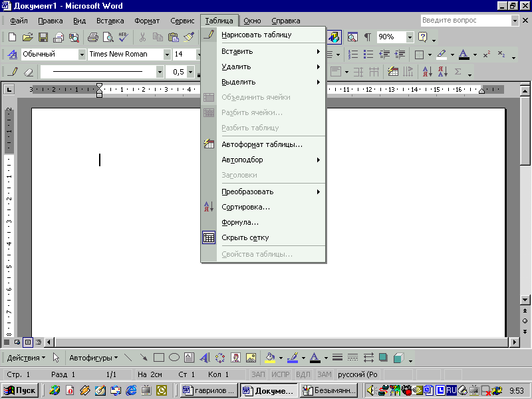Choose Автоформат таблицы menu item
The image size is (532, 399).
pos(263,144)
